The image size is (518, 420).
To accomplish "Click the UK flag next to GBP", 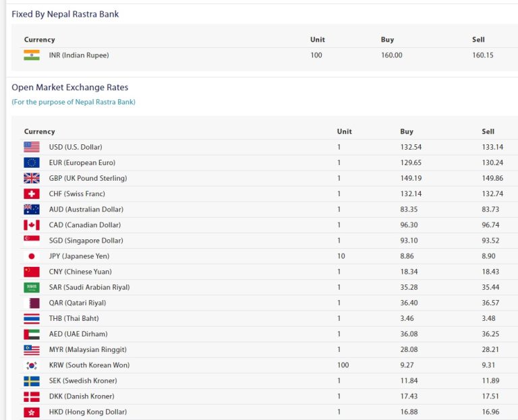I will (x=32, y=178).
